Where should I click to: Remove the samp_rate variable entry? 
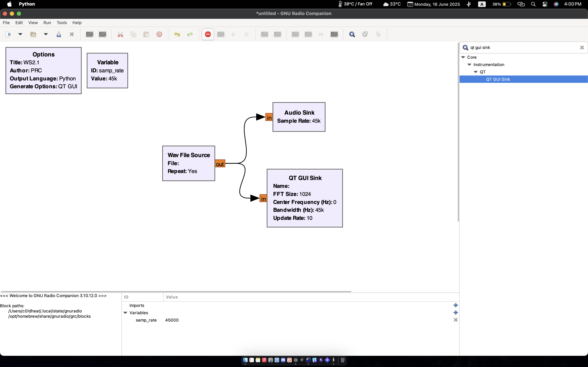click(456, 320)
